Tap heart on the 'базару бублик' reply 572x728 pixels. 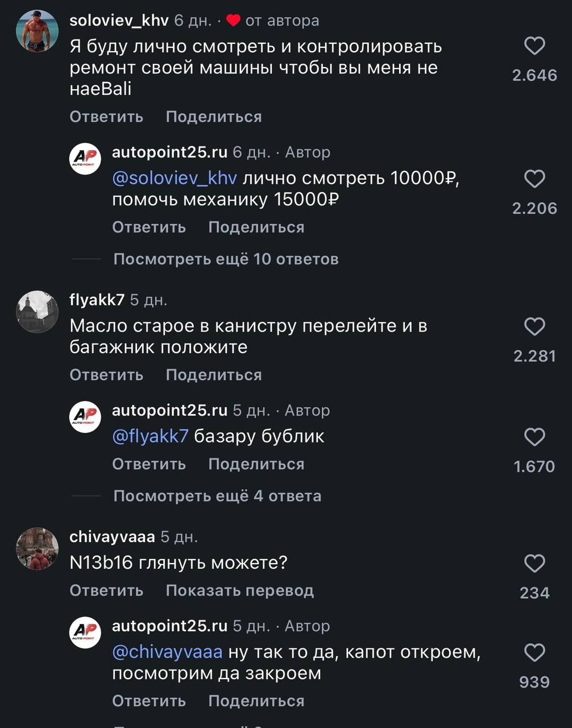(534, 437)
